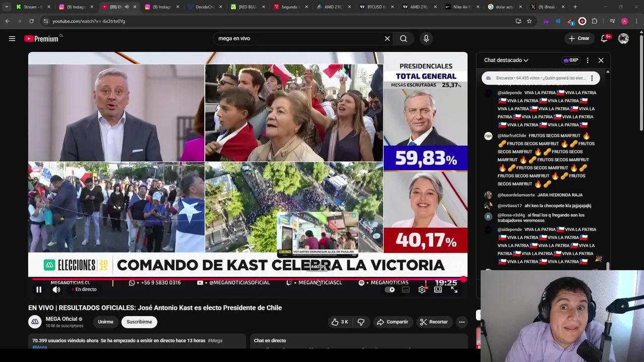
Task: Open the browser profile avatar
Action: tap(624, 21)
